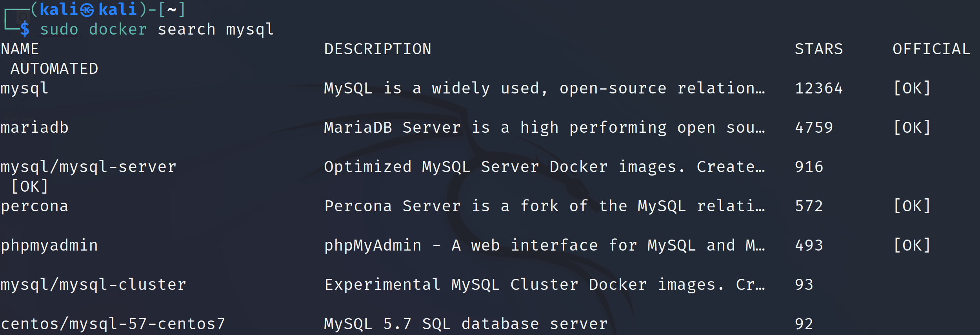Click the tilde directory in the prompt

tap(172, 10)
